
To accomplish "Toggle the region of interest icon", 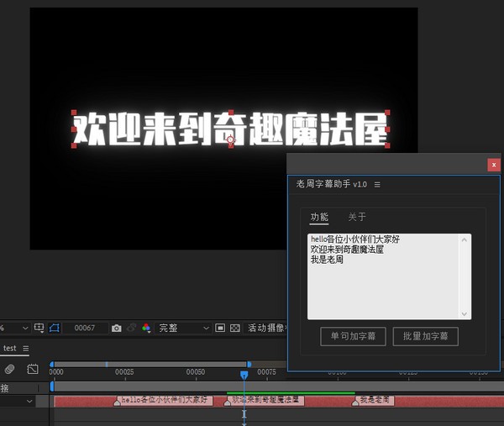I will 219,328.
